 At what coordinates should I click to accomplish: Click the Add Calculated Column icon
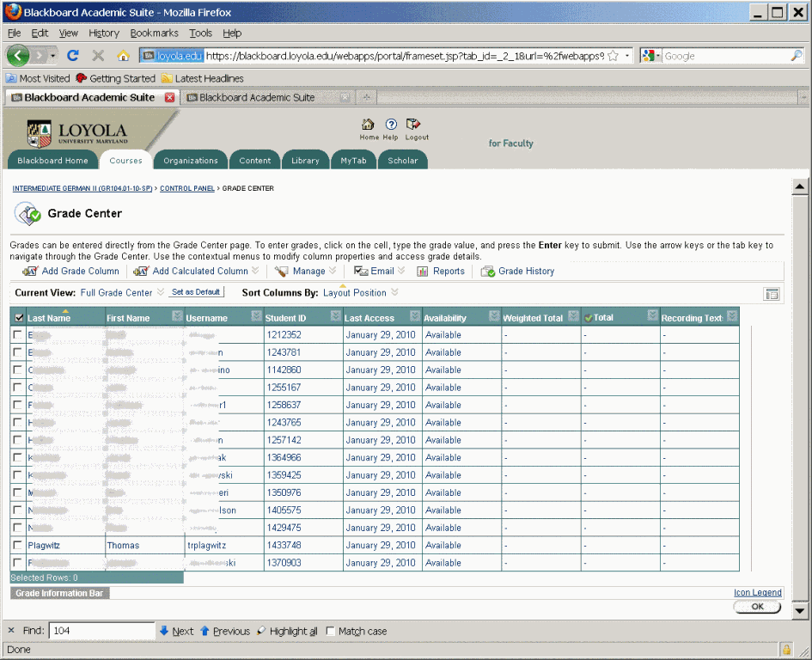[x=141, y=272]
